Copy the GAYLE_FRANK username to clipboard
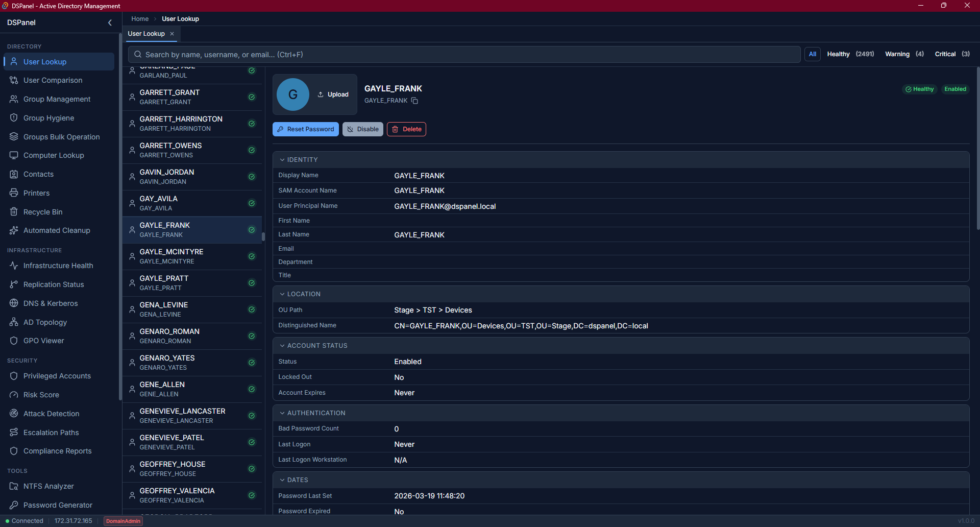 coord(414,101)
